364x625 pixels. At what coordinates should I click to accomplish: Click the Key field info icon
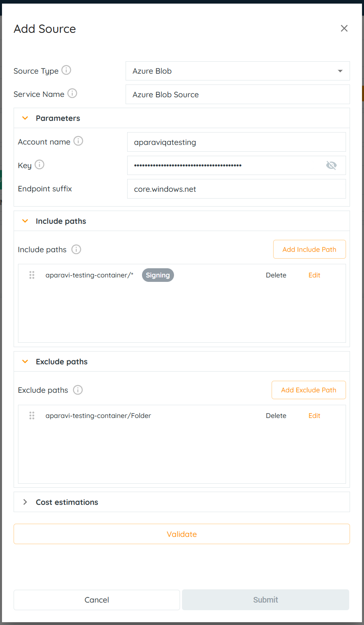(x=40, y=165)
